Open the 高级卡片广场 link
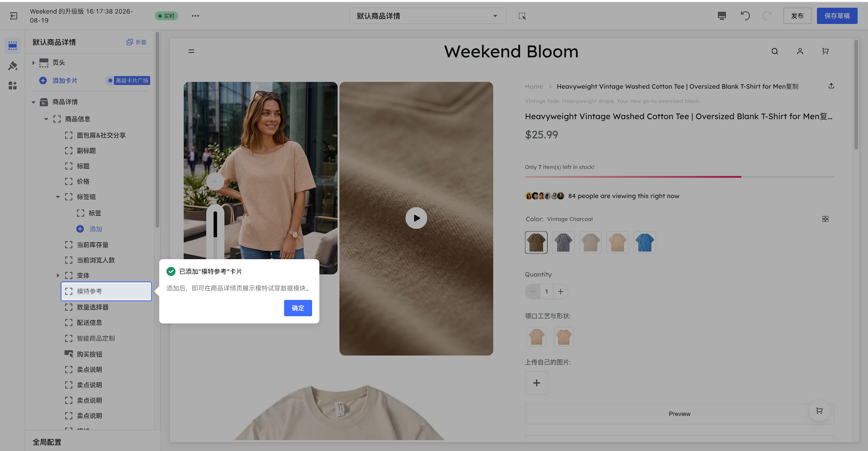The height and width of the screenshot is (451, 868). click(132, 81)
